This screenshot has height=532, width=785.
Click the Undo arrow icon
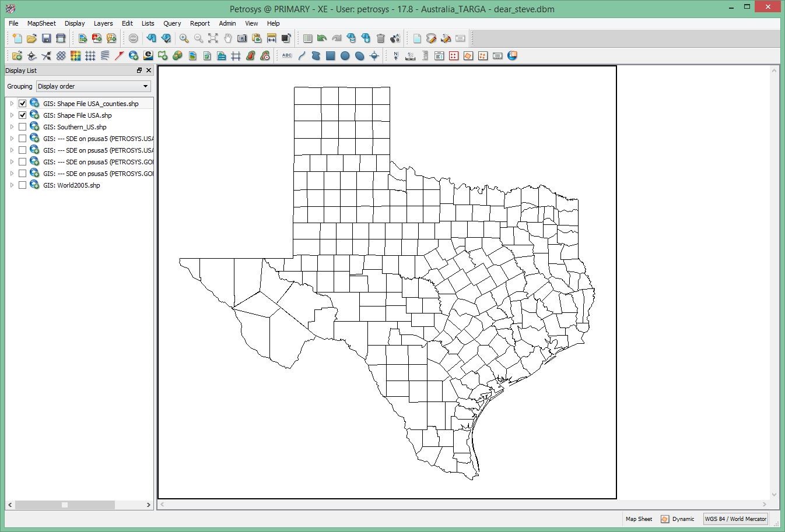point(151,38)
